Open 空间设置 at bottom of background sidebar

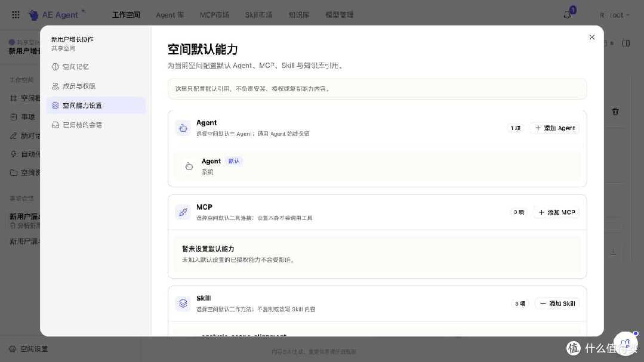tap(29, 349)
